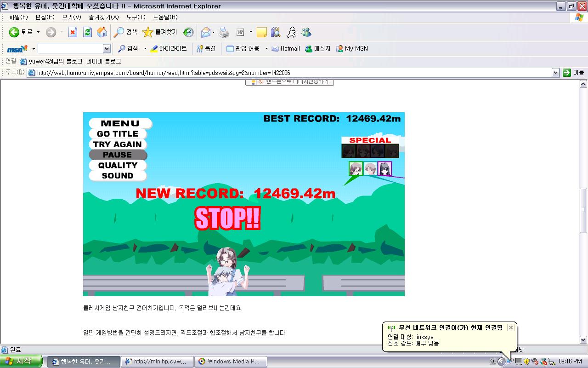This screenshot has height=368, width=588.
Task: Open My MSN from the toolbar
Action: click(352, 49)
